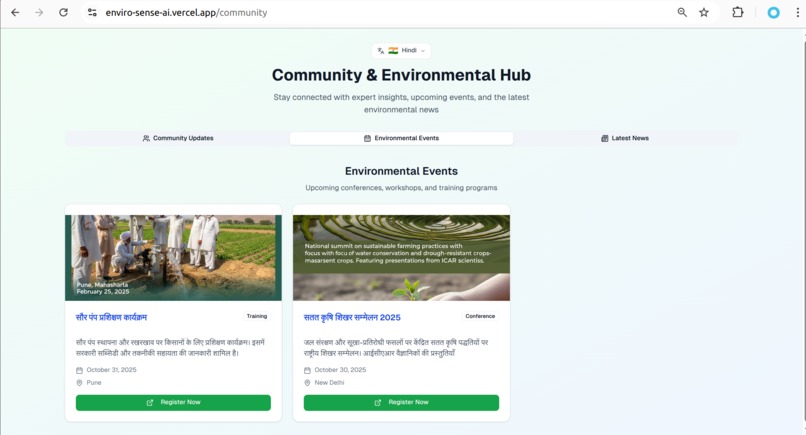Open site information icon in address bar

tap(92, 12)
